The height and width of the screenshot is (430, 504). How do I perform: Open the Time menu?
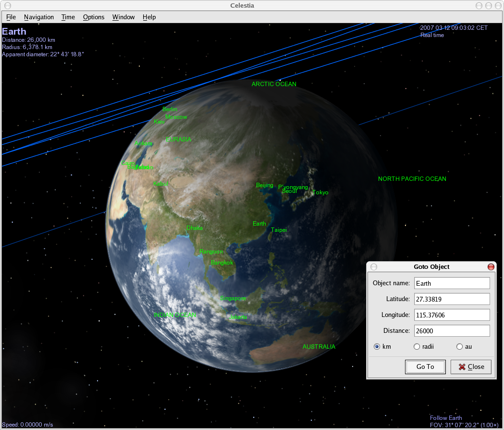click(68, 17)
